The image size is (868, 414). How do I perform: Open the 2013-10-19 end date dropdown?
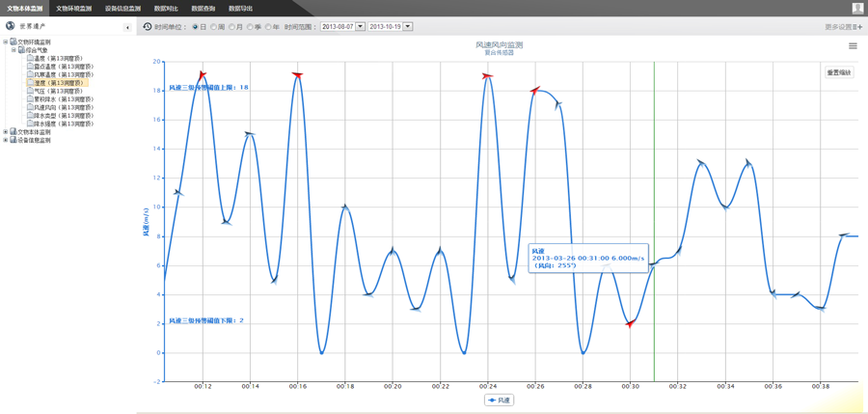(x=408, y=27)
